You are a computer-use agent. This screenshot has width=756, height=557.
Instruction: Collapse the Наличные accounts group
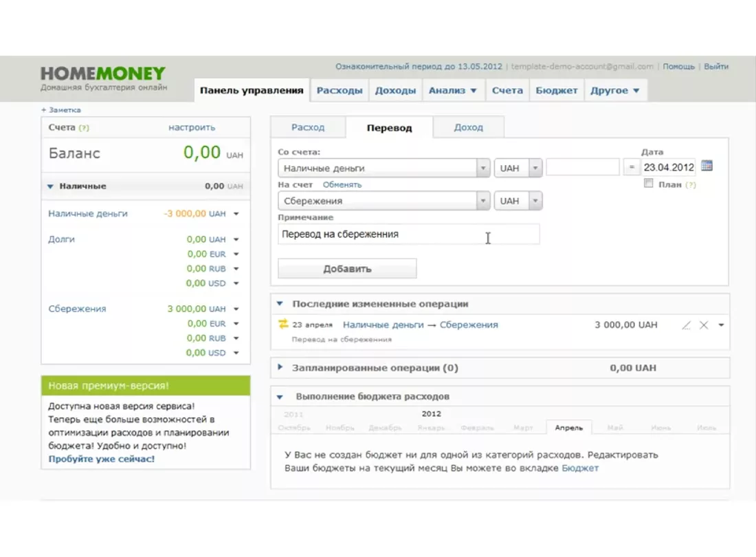pyautogui.click(x=50, y=186)
